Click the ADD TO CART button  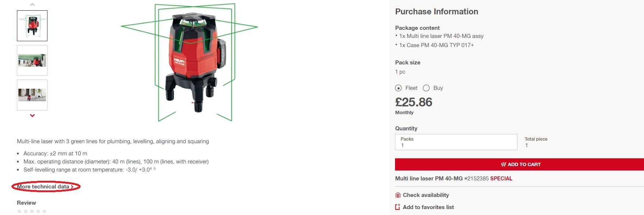[x=520, y=164]
